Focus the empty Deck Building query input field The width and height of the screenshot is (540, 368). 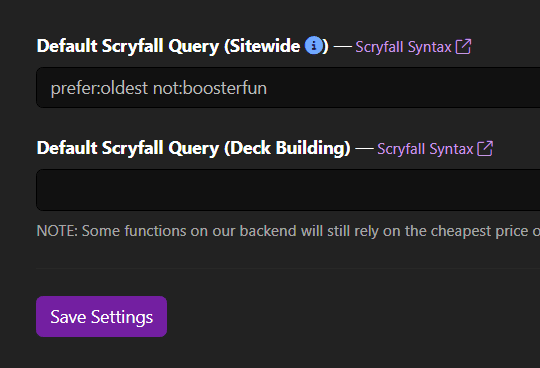(288, 190)
